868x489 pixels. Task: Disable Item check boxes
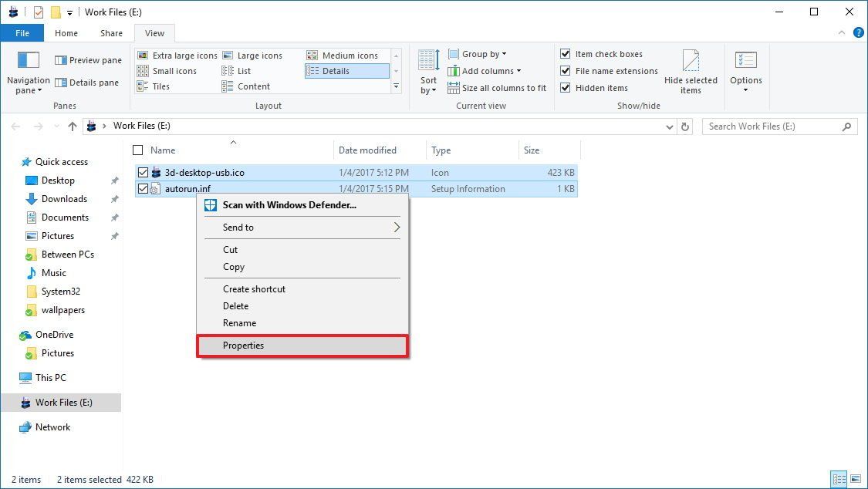567,53
